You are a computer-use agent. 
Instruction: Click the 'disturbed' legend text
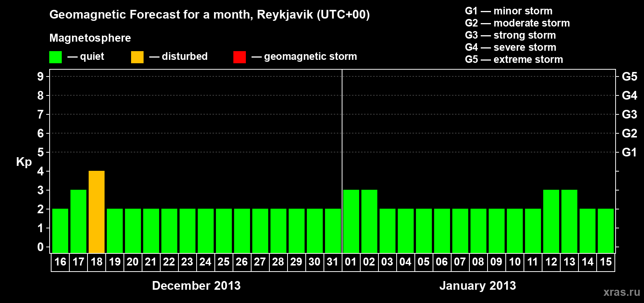click(185, 56)
